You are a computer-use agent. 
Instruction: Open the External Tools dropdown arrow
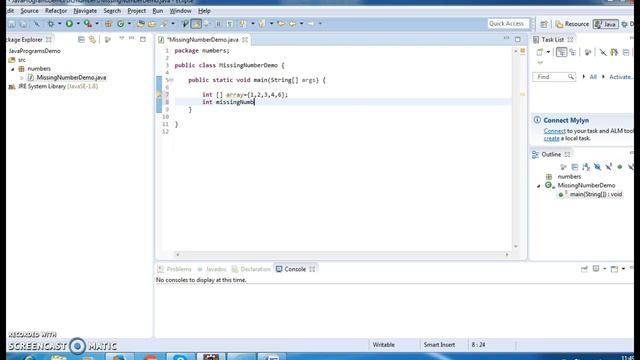point(97,24)
